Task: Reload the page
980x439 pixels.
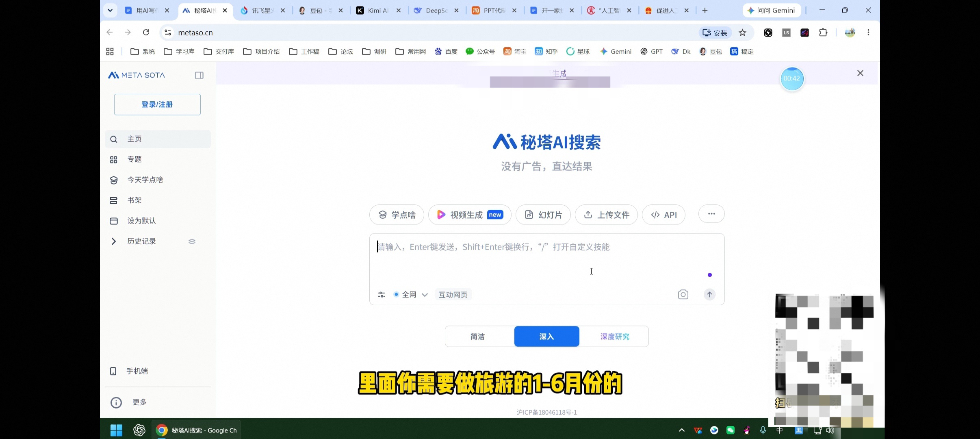Action: click(146, 33)
